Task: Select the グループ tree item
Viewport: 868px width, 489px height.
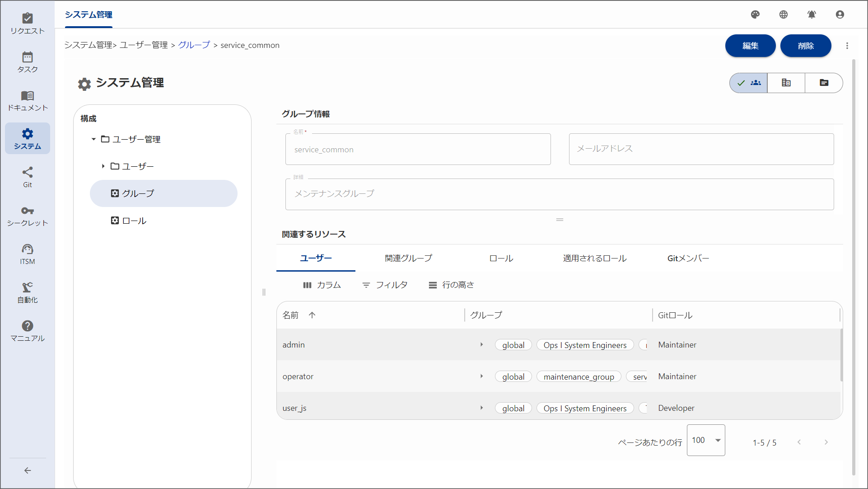Action: 163,193
